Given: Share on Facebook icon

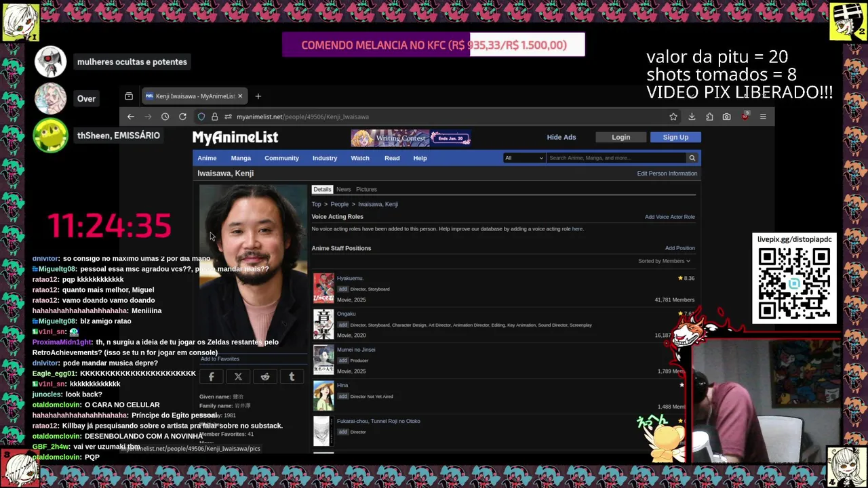Looking at the screenshot, I should pos(211,377).
